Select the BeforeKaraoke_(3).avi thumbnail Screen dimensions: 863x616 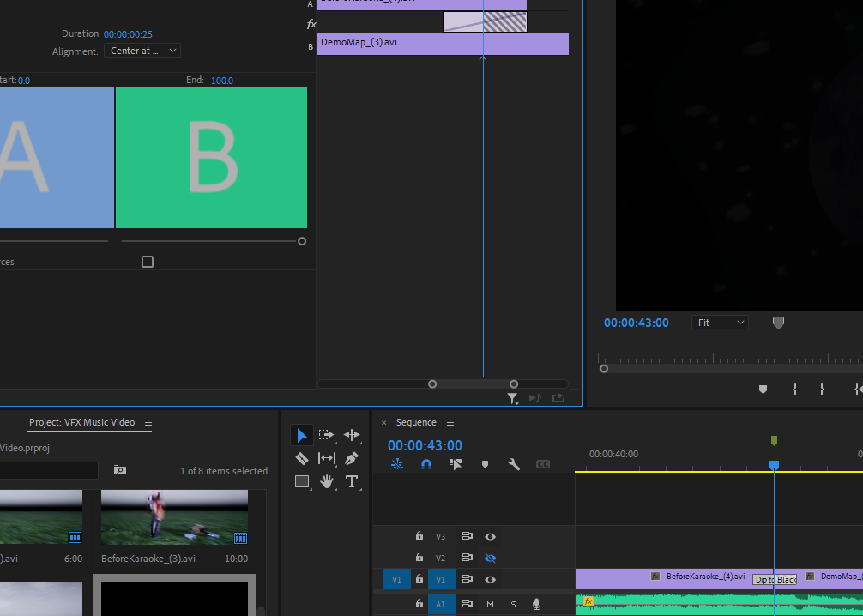174,517
